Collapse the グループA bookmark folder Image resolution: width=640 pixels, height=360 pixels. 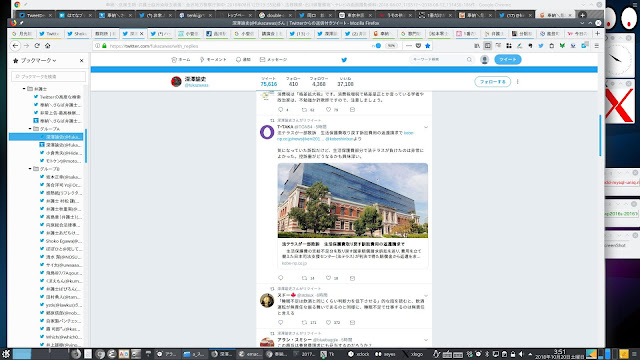30,129
